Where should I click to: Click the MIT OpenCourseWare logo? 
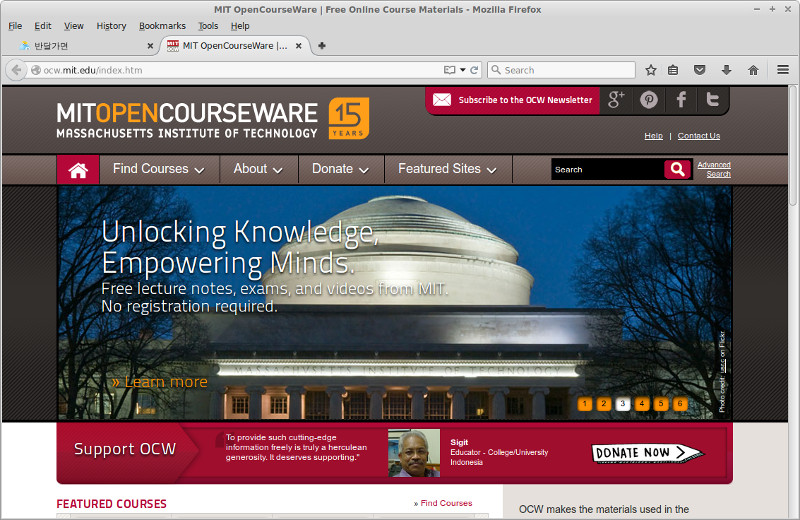(187, 120)
